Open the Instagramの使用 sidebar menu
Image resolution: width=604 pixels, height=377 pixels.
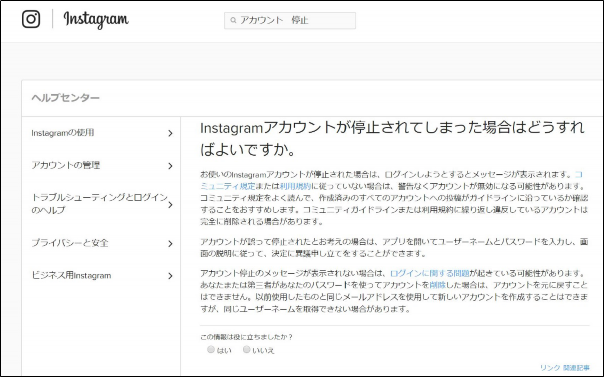click(x=63, y=133)
